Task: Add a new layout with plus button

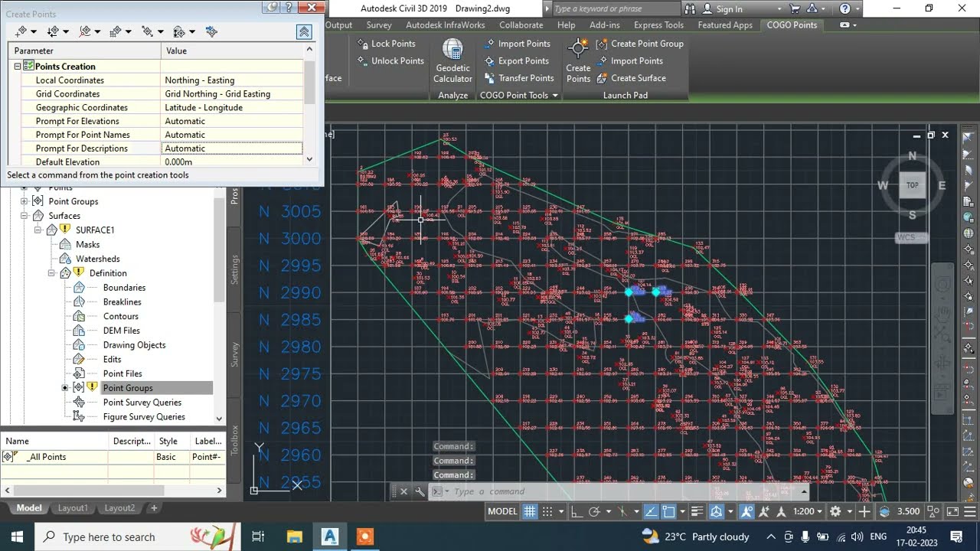Action: point(154,508)
